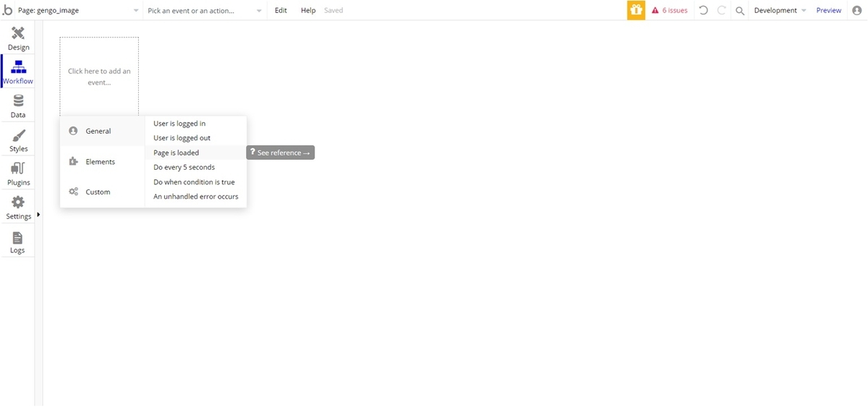
Task: Click the search magnifier icon
Action: tap(740, 11)
